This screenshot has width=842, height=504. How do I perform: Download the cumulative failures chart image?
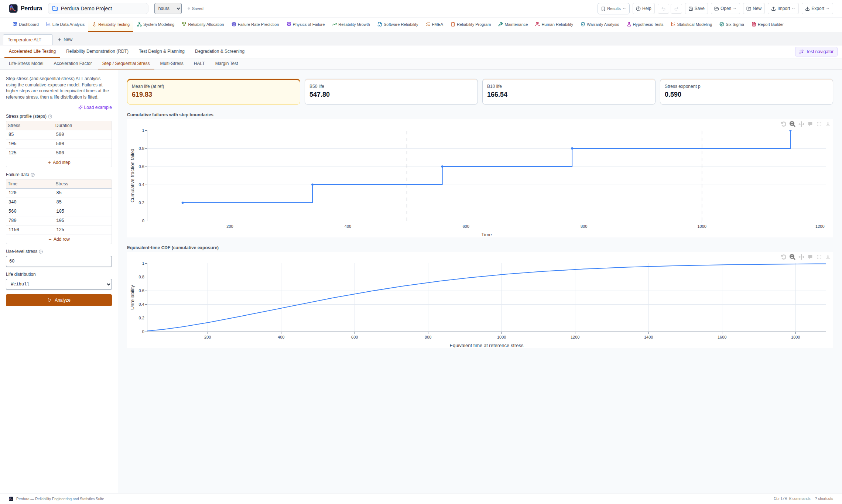click(x=828, y=124)
